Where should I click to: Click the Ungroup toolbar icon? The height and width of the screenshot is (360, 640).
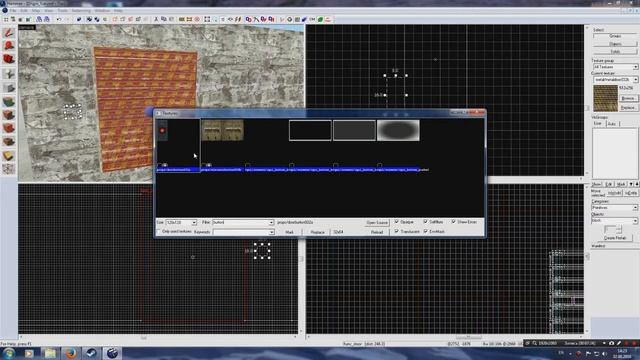coord(97,19)
